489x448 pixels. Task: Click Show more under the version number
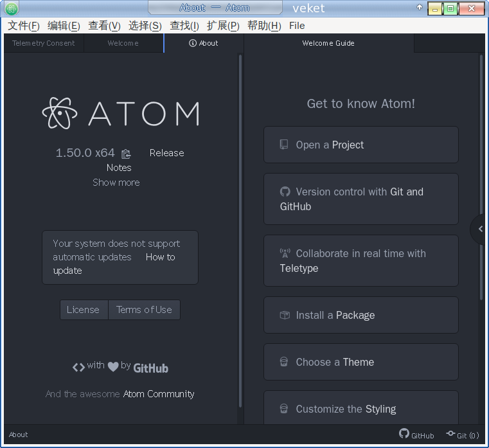click(116, 183)
